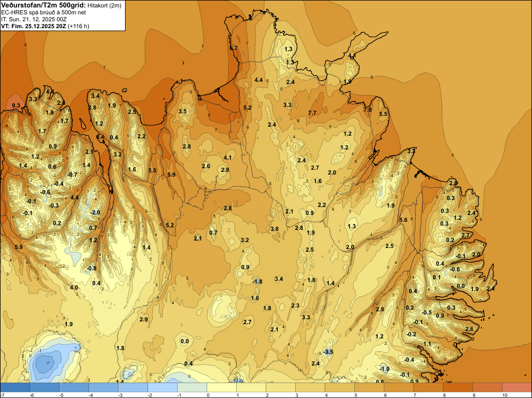This screenshot has width=532, height=398.
Task: Click the salmon legend swatch right of 10
Action: click(517, 387)
